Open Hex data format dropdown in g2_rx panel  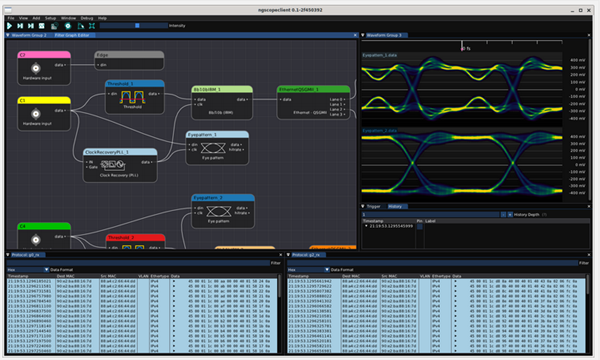tap(308, 270)
